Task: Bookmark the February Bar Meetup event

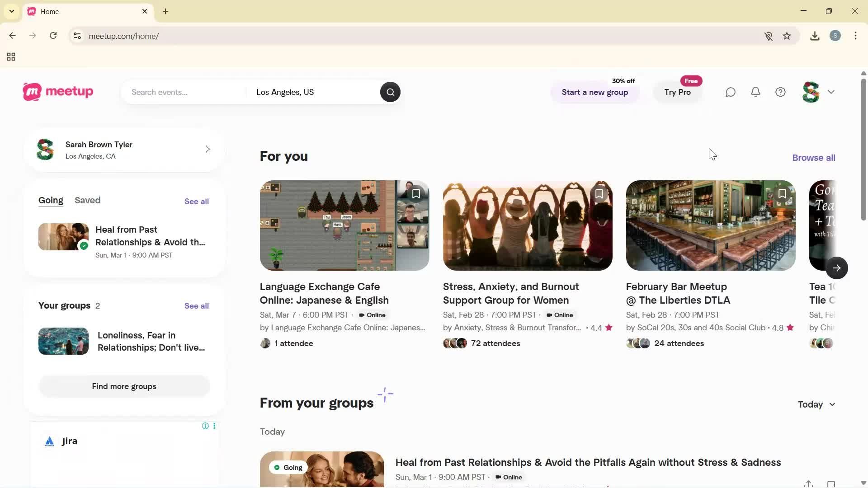Action: [782, 193]
